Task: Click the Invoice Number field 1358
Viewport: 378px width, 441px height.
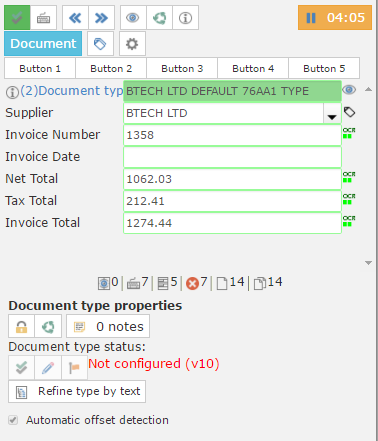Action: pos(232,135)
